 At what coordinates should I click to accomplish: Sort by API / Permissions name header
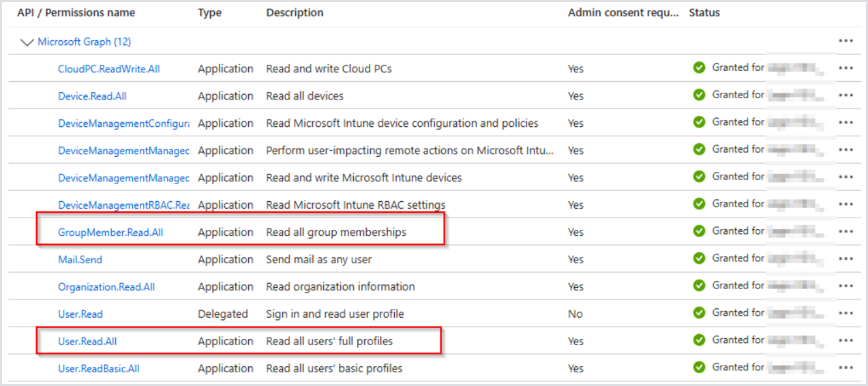click(76, 13)
